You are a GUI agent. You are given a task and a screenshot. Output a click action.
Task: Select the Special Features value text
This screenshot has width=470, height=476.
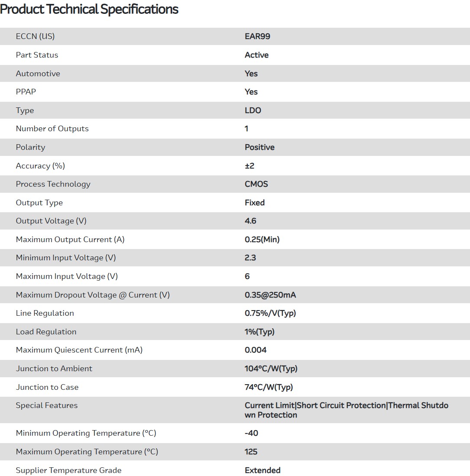(x=346, y=410)
